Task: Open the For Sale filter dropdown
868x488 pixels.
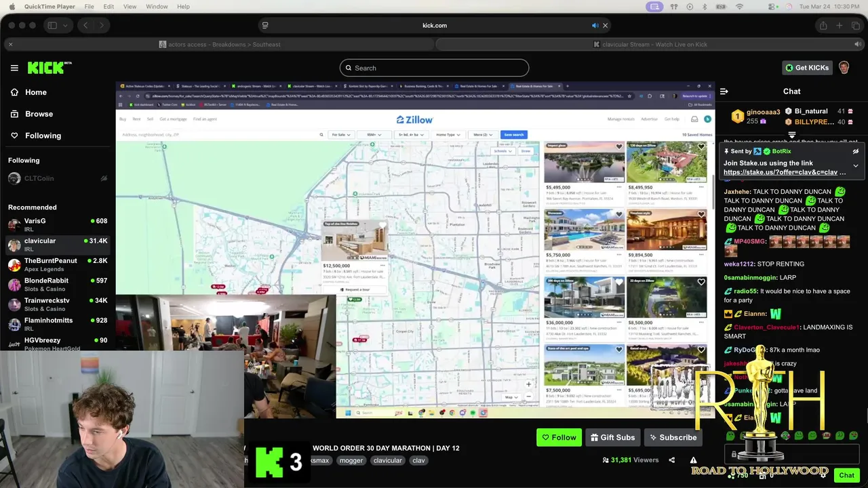Action: [x=341, y=135]
